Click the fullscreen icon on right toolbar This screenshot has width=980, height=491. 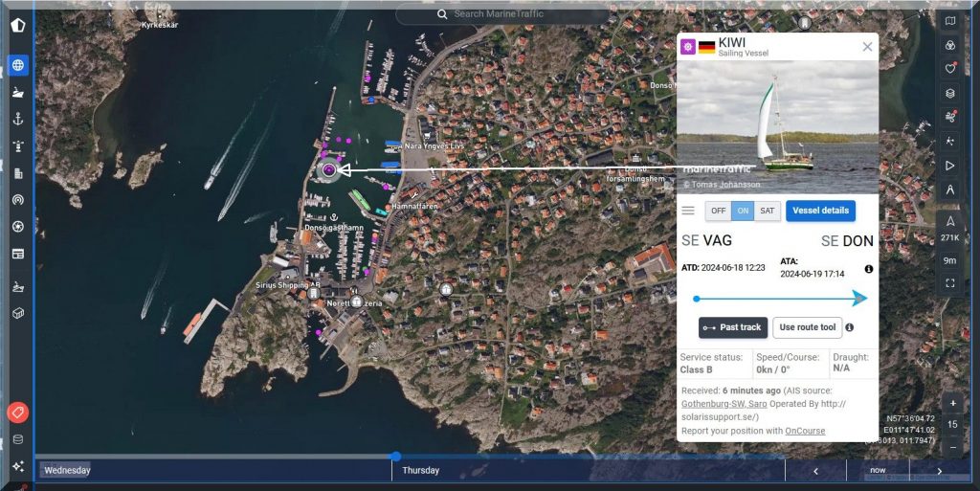(949, 283)
